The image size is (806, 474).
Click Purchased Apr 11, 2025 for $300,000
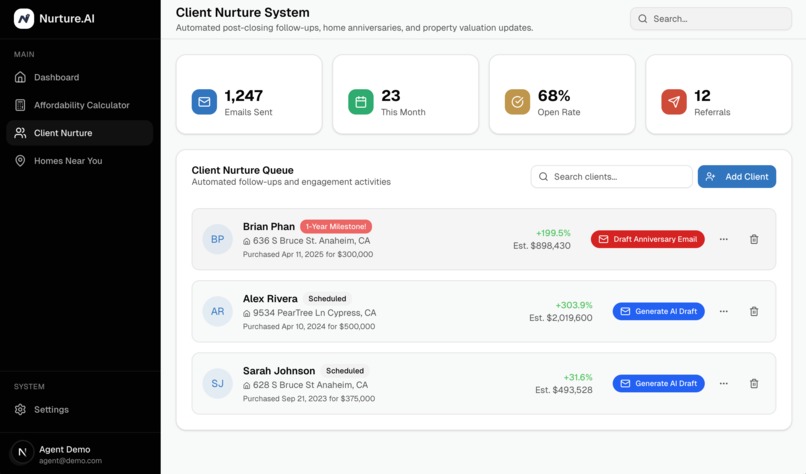[x=308, y=254]
